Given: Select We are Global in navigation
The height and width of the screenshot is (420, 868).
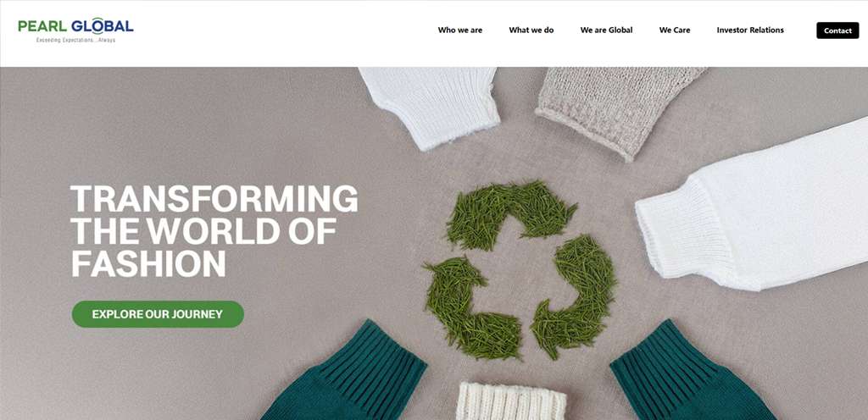Looking at the screenshot, I should (606, 30).
